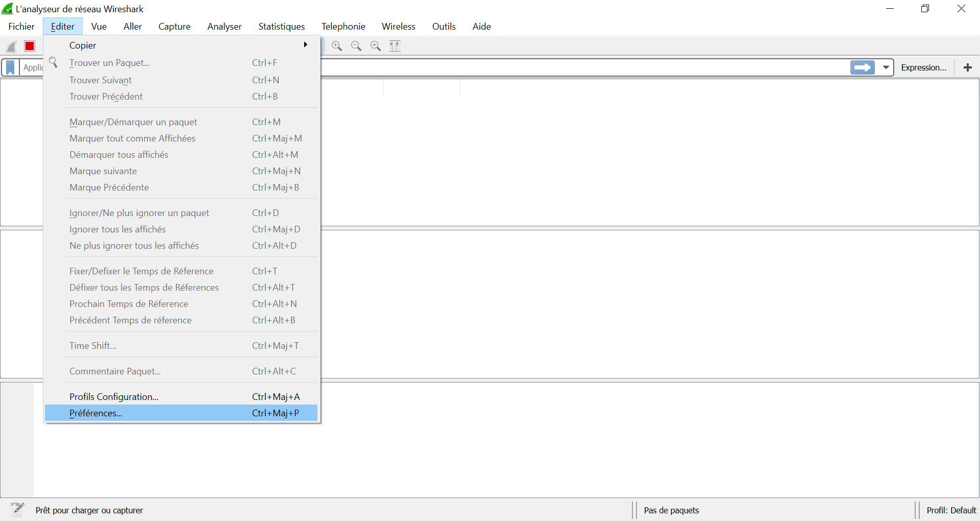Open the filter history dropdown arrow
The image size is (980, 521).
click(886, 67)
